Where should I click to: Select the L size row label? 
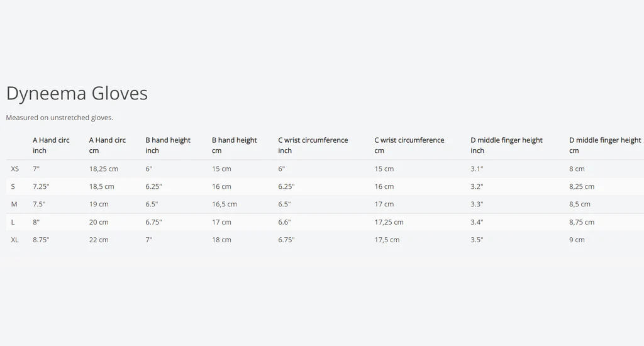coord(13,222)
